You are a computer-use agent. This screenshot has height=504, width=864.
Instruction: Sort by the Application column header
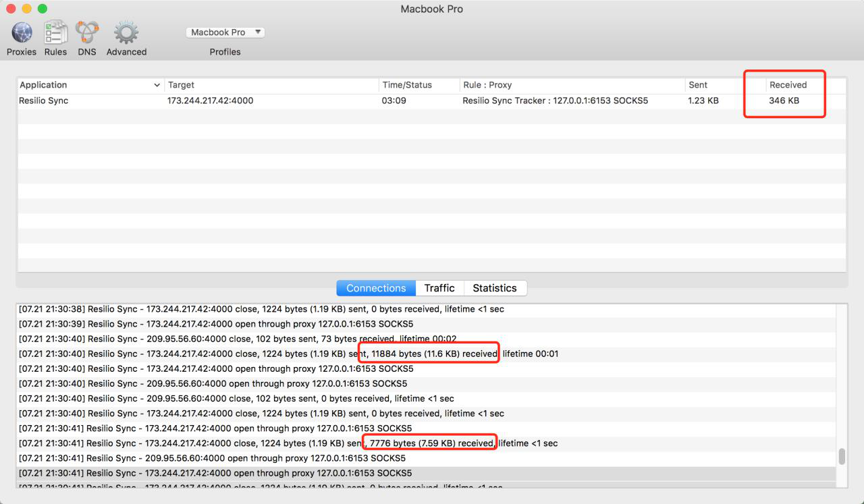91,85
